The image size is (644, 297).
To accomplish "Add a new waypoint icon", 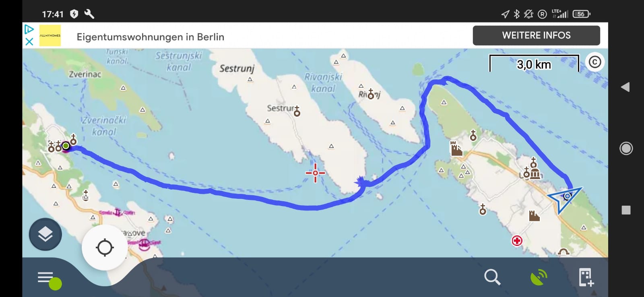I will (586, 277).
